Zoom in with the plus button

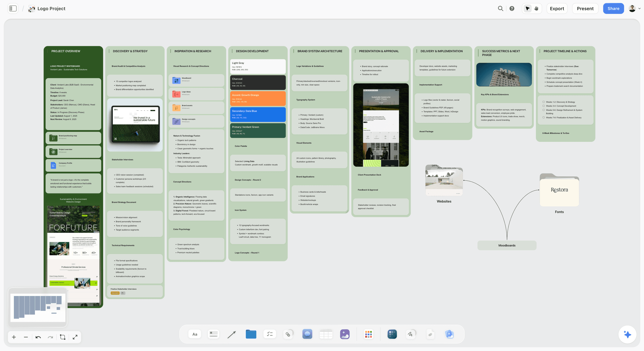click(x=14, y=337)
